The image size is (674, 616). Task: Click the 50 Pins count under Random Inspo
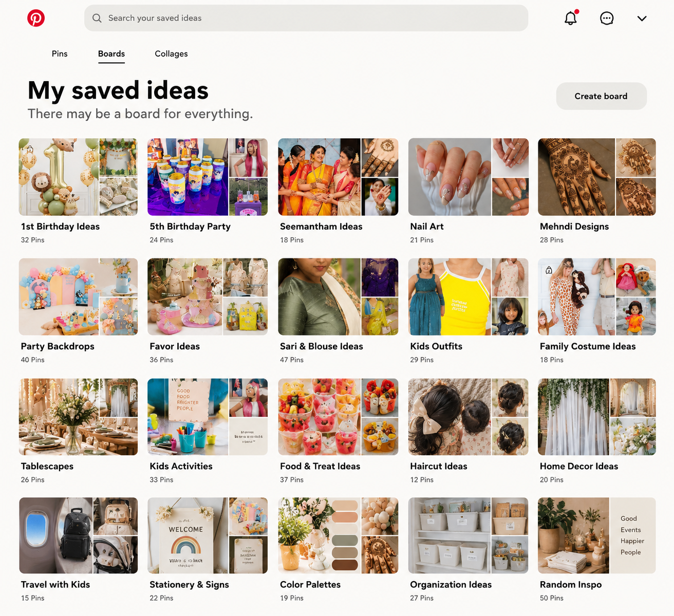click(552, 598)
